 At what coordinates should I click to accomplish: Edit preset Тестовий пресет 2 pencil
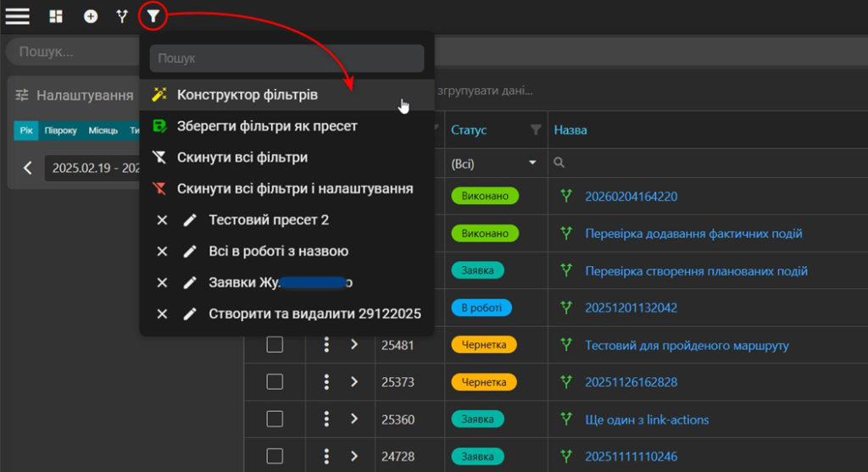(190, 220)
